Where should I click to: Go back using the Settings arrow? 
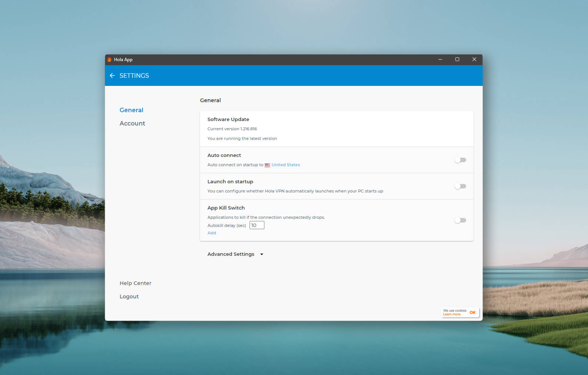click(x=112, y=76)
